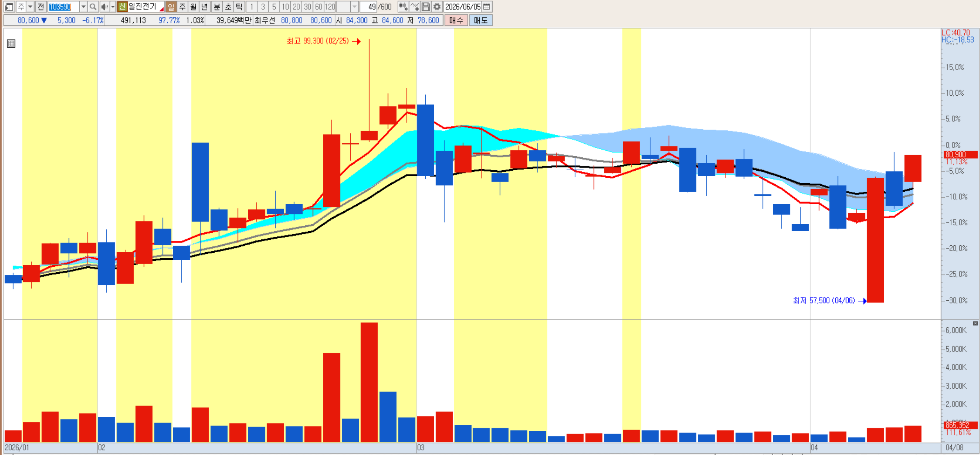980x455 pixels.
Task: Click the 2026/01 time axis label
Action: [17, 448]
